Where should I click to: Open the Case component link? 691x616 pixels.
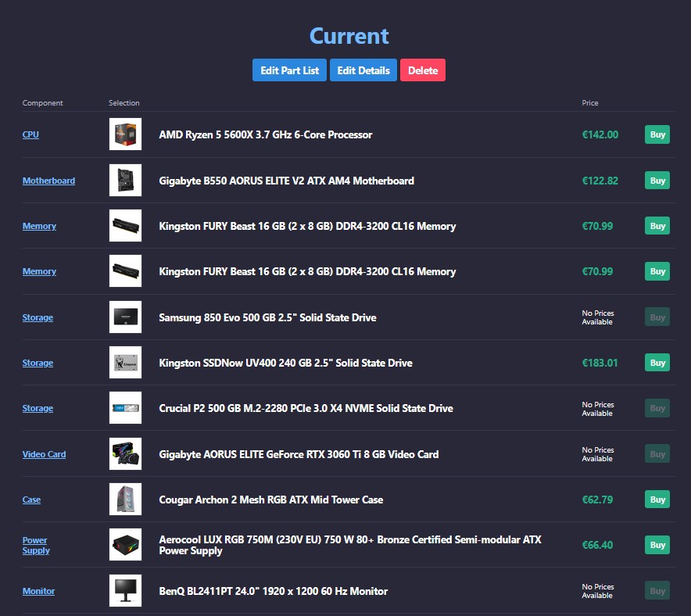(31, 500)
